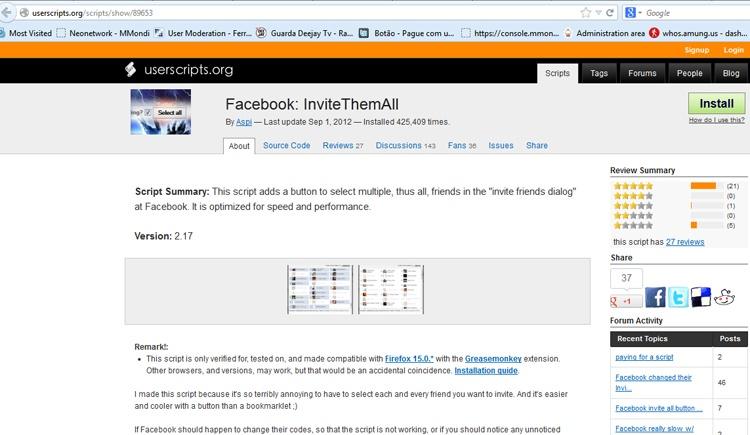Click the bookmark star icon in address bar
Image resolution: width=750 pixels, height=435 pixels.
(586, 13)
